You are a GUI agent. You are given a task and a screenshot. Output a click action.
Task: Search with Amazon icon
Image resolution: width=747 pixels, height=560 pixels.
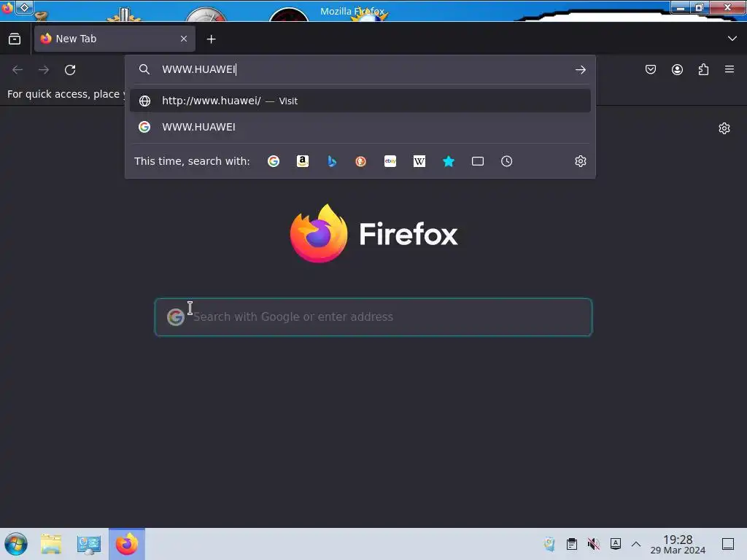(303, 161)
